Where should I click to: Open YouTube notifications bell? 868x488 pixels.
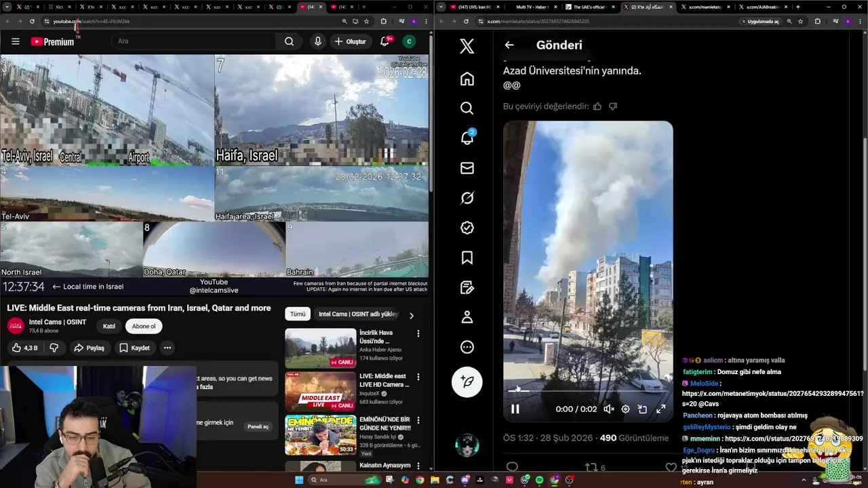click(x=385, y=41)
